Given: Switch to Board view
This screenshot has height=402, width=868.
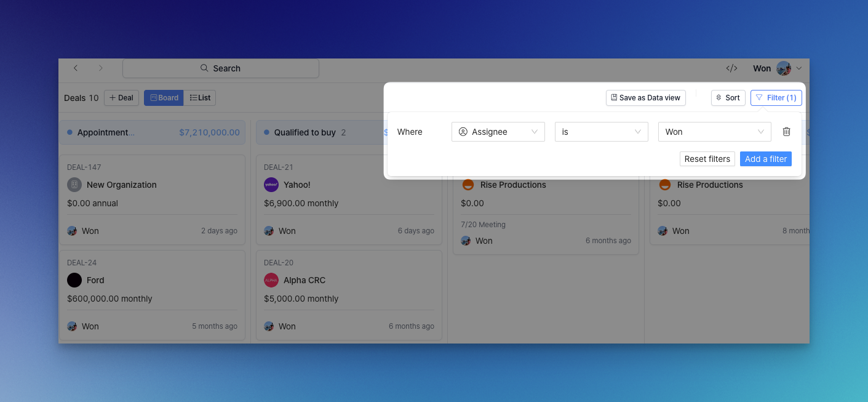Looking at the screenshot, I should 164,98.
